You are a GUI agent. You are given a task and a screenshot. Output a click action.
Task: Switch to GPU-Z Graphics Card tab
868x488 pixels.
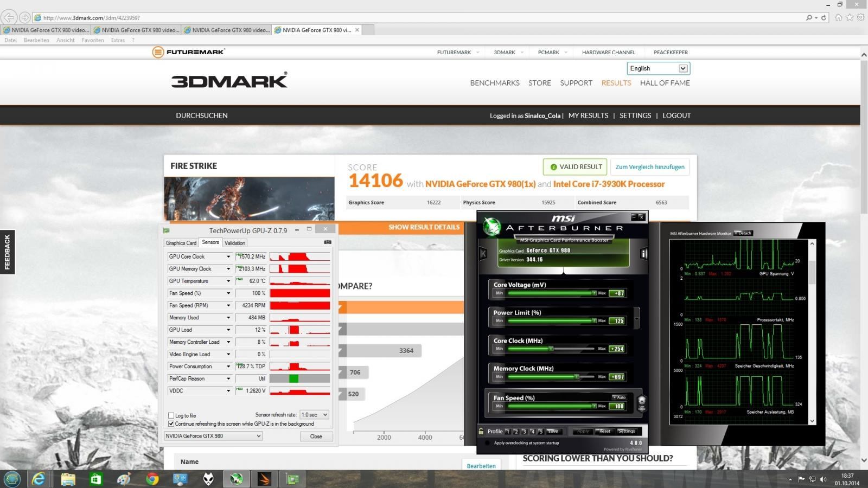click(x=181, y=243)
